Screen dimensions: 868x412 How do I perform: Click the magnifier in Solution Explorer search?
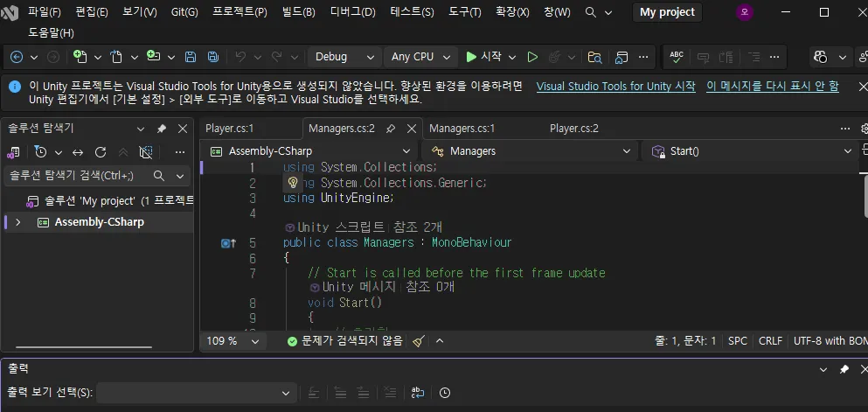click(159, 176)
